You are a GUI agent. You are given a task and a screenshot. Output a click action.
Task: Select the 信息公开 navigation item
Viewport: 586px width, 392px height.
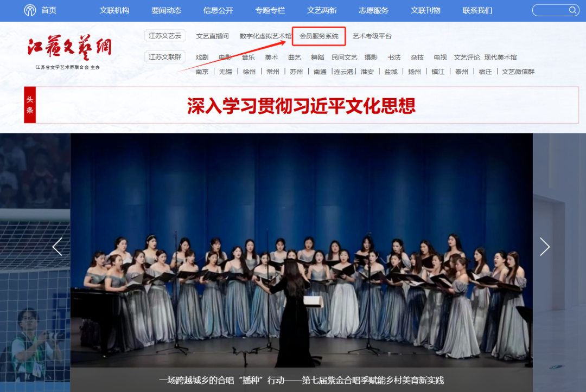[218, 10]
